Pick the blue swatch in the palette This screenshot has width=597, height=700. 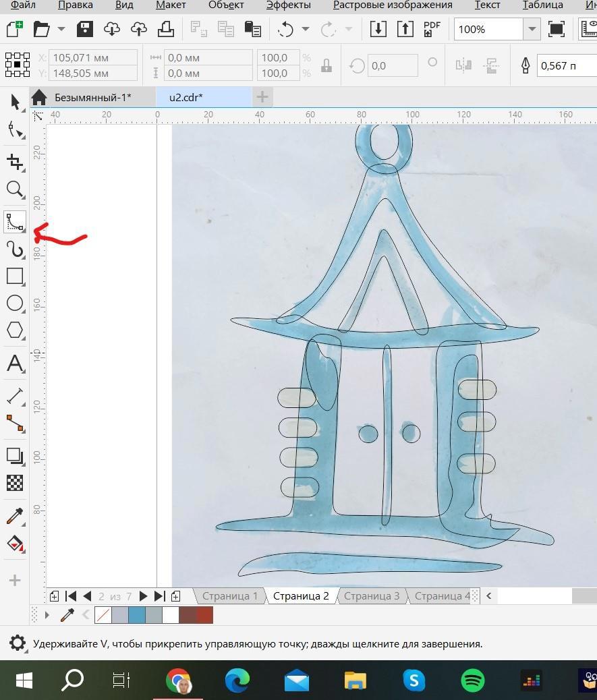(137, 615)
